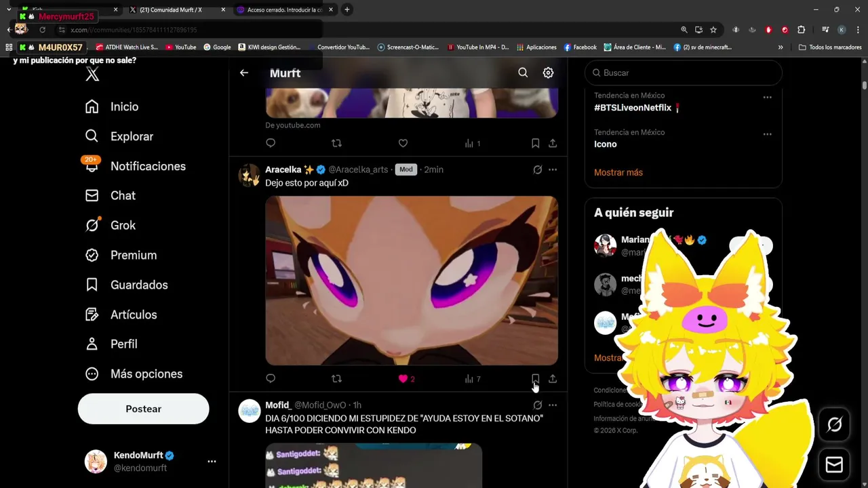
Task: Open Aracelka's eyes image
Action: (412, 281)
